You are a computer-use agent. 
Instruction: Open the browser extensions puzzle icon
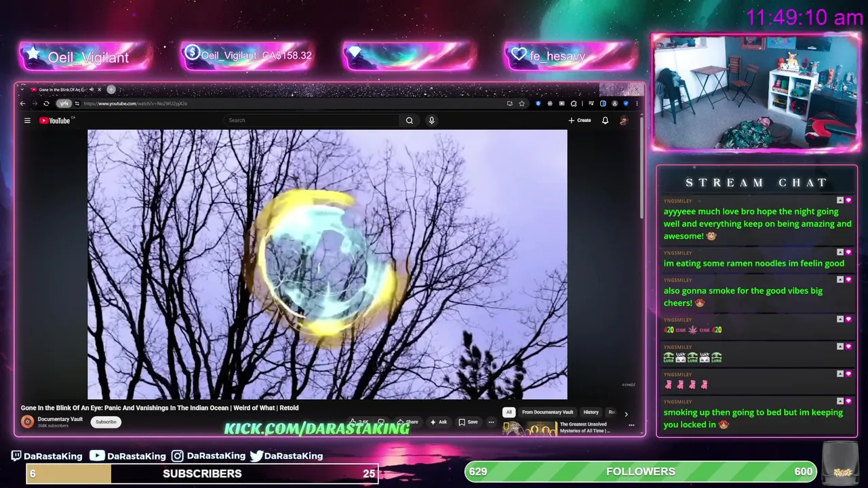click(x=574, y=104)
